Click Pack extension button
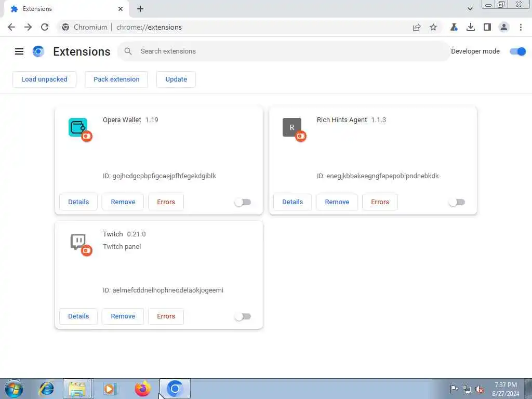Viewport: 532px width, 399px height. [116, 79]
